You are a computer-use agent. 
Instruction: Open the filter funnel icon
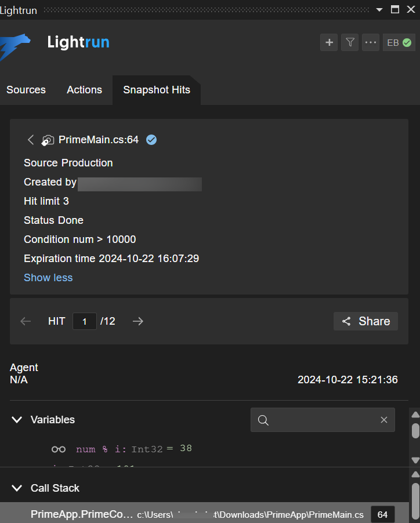[350, 42]
